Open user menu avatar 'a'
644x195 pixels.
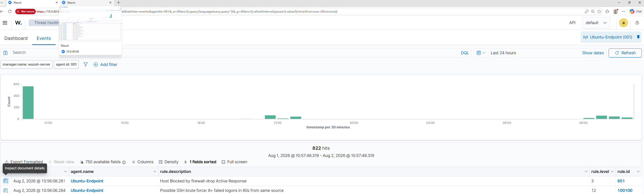pos(624,23)
